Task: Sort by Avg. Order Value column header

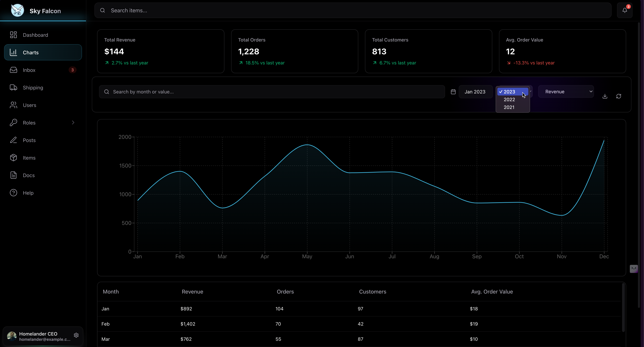Action: [x=492, y=292]
